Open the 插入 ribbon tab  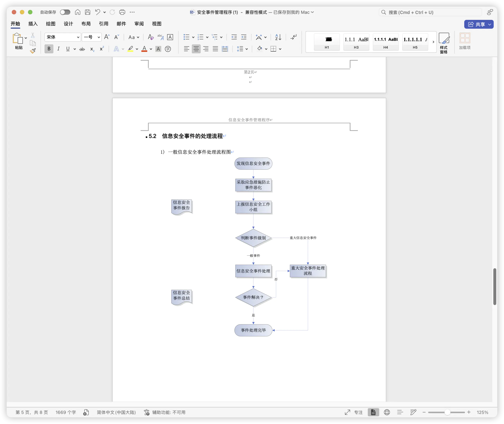pyautogui.click(x=33, y=24)
